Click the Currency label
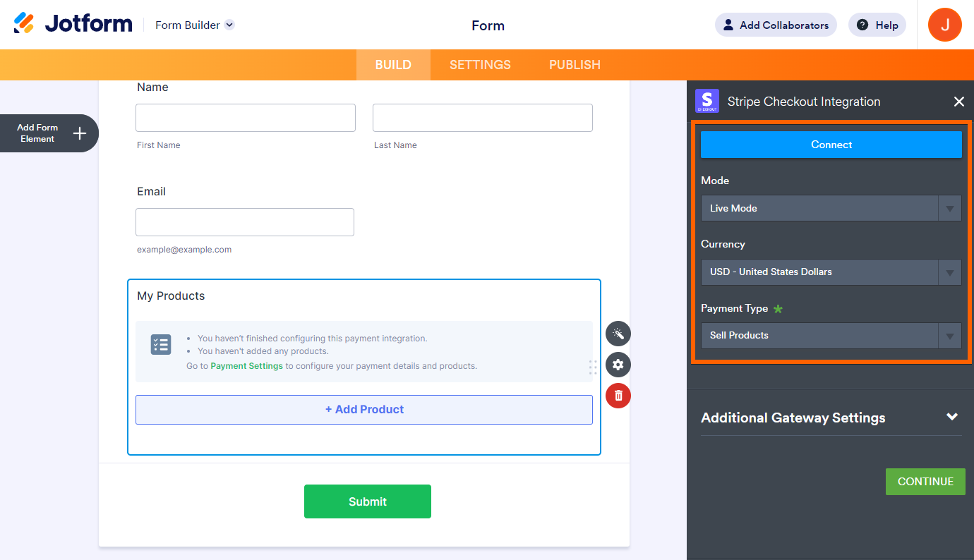 tap(723, 244)
